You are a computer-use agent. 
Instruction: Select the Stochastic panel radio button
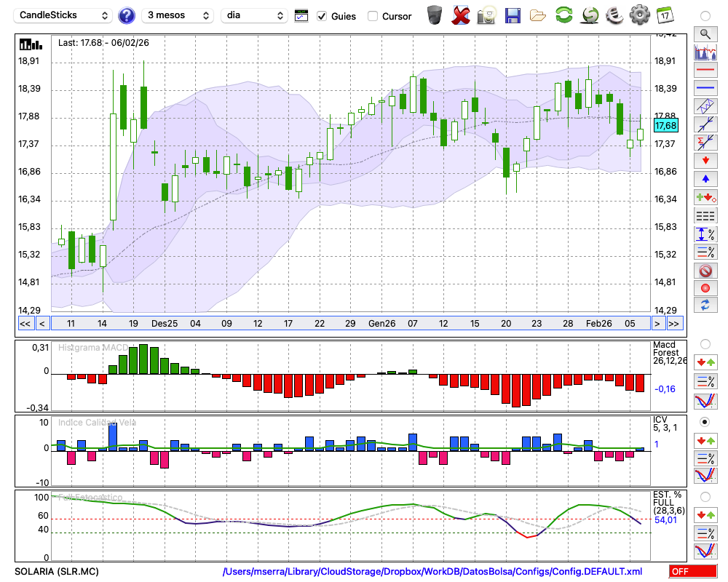click(705, 497)
